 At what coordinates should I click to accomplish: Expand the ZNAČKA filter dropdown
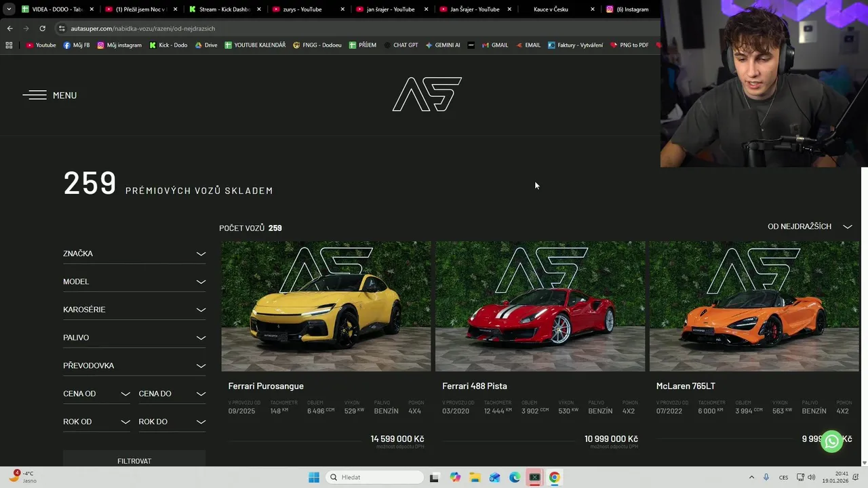click(x=134, y=253)
